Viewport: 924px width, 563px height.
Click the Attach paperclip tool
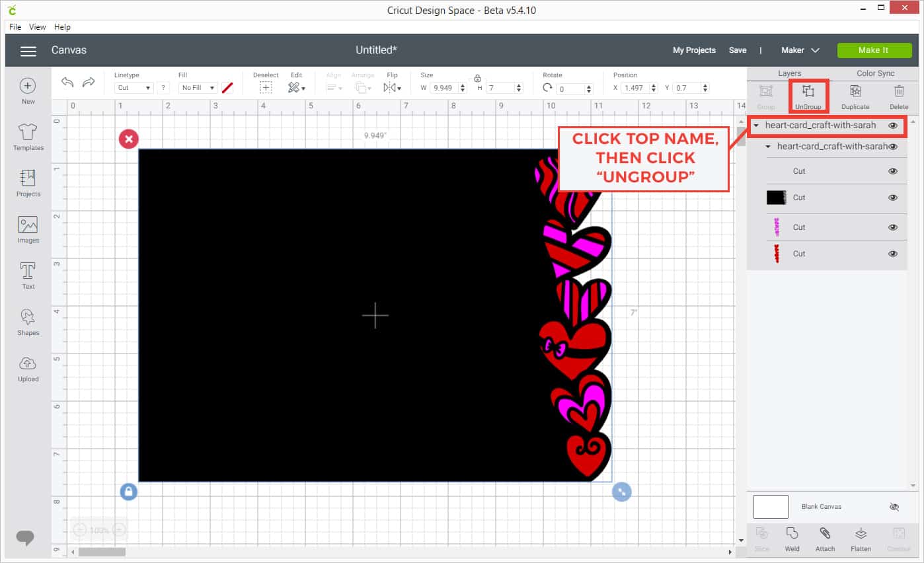(825, 539)
